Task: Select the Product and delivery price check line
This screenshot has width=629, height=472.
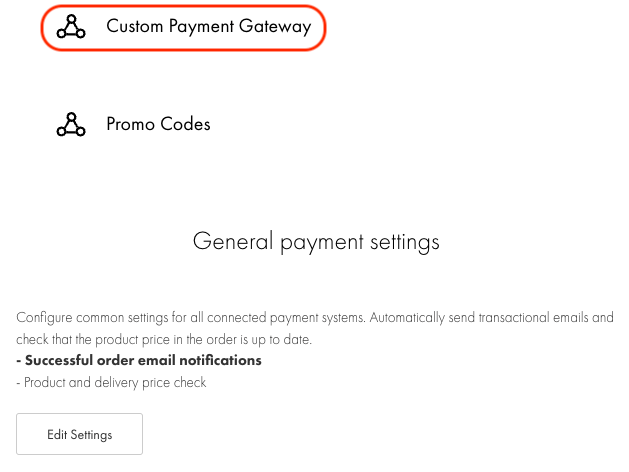Action: [x=111, y=382]
